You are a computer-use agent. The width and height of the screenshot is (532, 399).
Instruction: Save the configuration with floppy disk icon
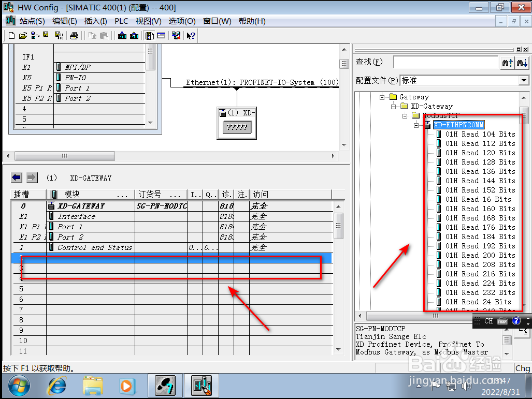(x=46, y=35)
